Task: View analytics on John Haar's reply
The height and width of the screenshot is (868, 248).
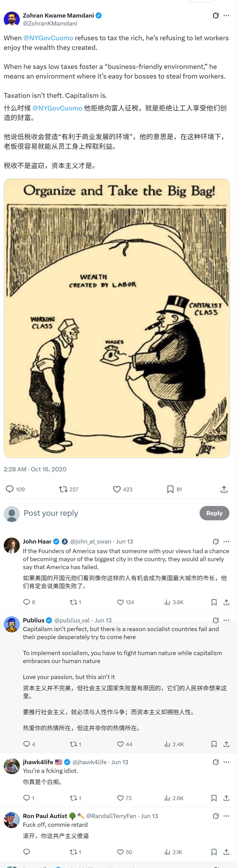Action: (167, 602)
